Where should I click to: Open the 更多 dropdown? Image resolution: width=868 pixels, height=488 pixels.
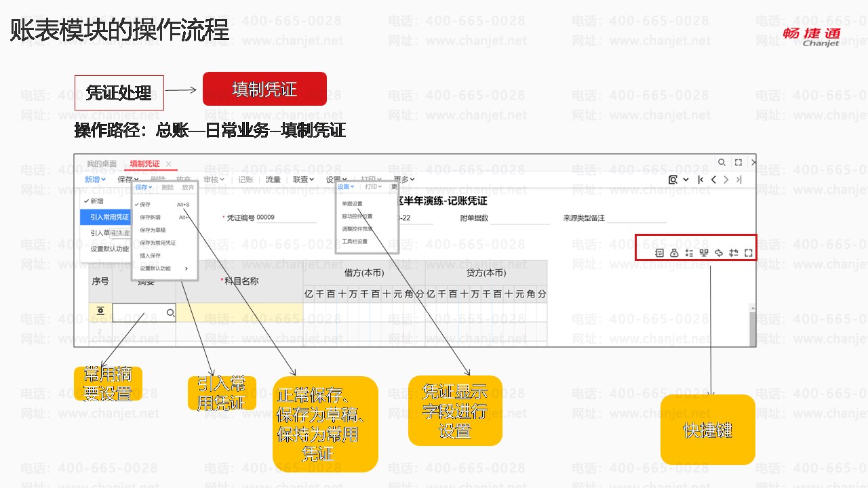coord(403,180)
